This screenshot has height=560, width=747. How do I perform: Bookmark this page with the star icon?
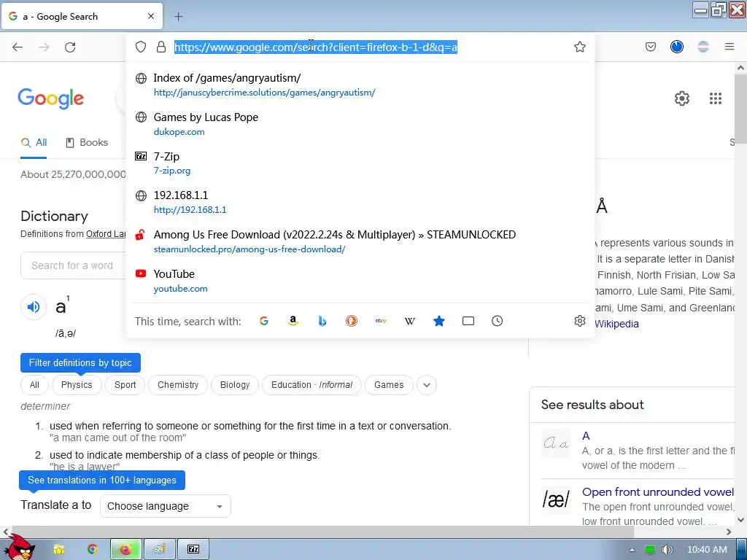tap(580, 47)
